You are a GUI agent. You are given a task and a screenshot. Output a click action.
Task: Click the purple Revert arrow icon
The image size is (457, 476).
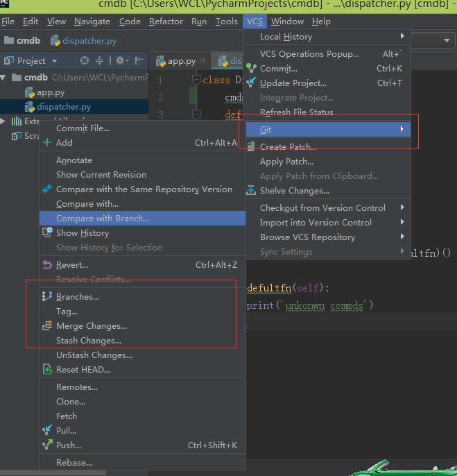[47, 265]
